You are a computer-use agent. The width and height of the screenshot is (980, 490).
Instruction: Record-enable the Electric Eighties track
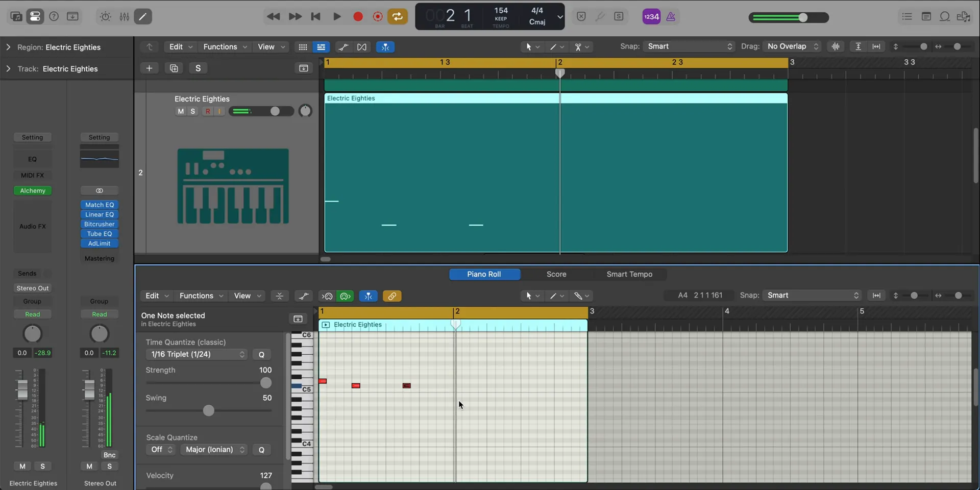point(208,111)
